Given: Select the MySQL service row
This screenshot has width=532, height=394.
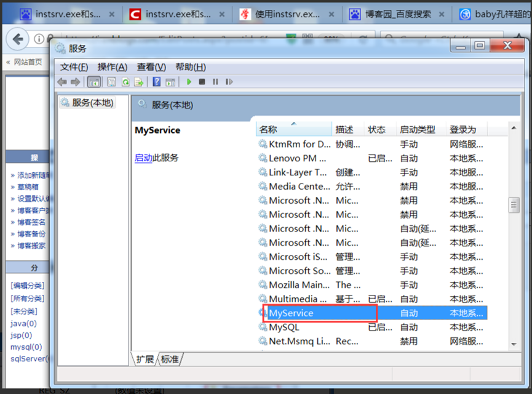Looking at the screenshot, I should pos(372,327).
